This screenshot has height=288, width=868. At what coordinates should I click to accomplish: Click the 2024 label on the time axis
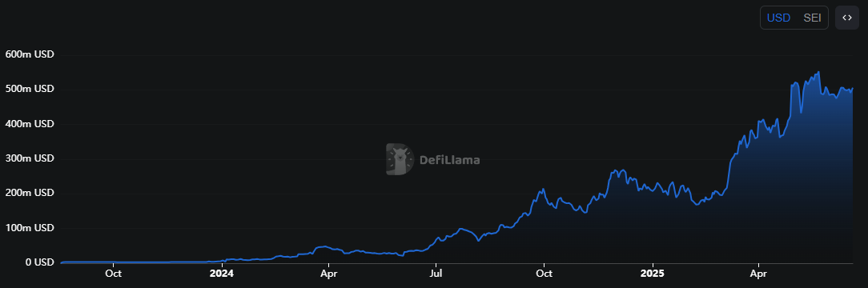(222, 273)
